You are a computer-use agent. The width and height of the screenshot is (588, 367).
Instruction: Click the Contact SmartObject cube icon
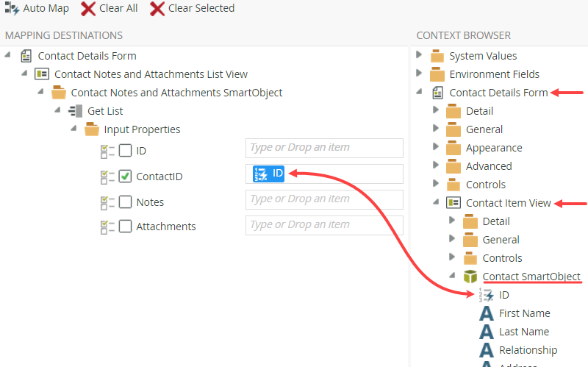tap(471, 277)
